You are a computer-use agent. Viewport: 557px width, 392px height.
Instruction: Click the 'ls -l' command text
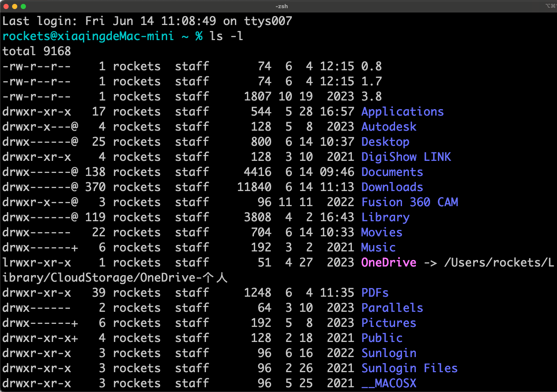(226, 36)
